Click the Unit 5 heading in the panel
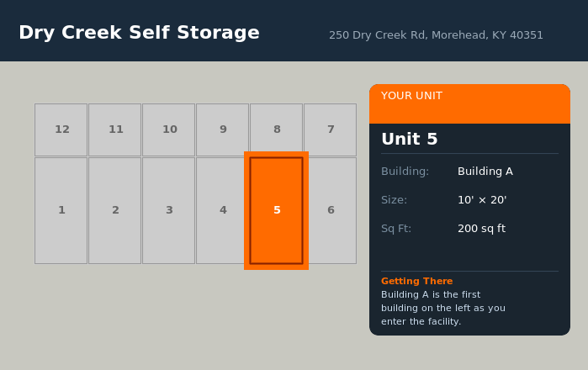This screenshot has height=370, width=588. (x=410, y=140)
